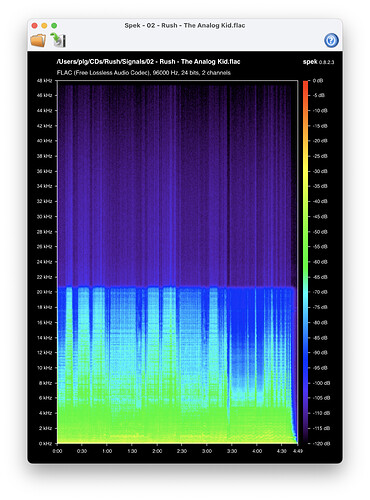Click the "-120 dB" level scale label
The height and width of the screenshot is (500, 370).
coord(321,443)
